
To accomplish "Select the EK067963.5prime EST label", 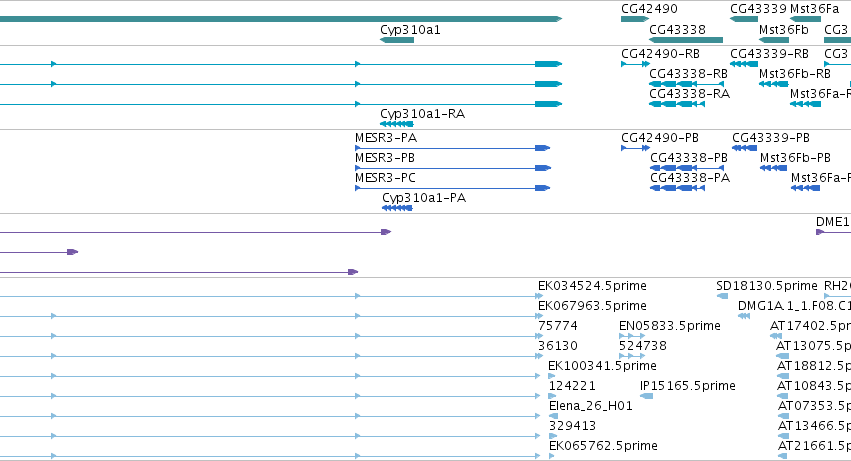I will point(592,306).
